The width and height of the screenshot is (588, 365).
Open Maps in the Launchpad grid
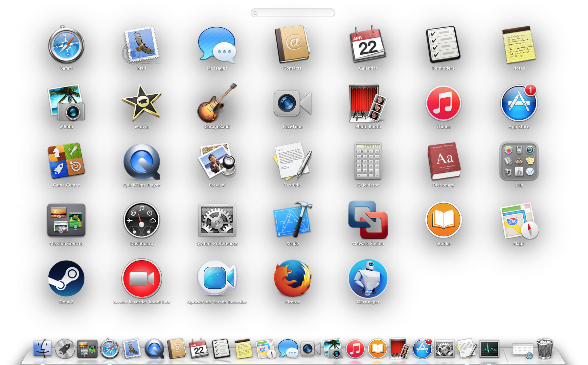(x=519, y=220)
